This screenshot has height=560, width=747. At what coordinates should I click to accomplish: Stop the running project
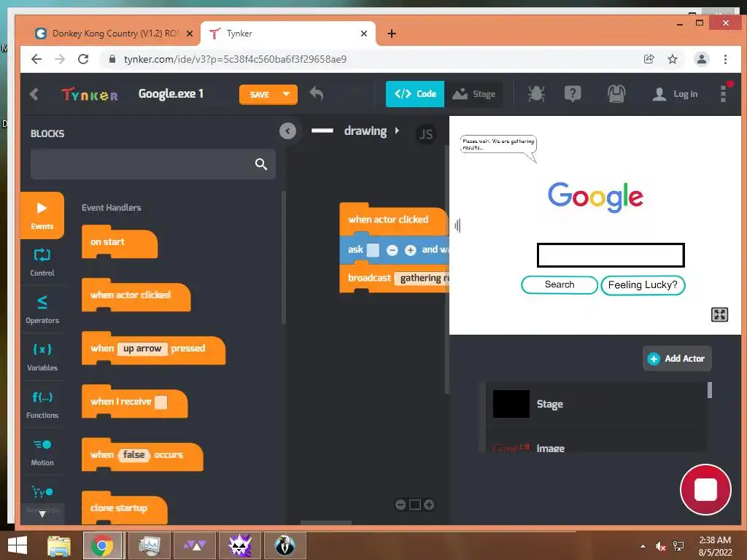point(705,489)
